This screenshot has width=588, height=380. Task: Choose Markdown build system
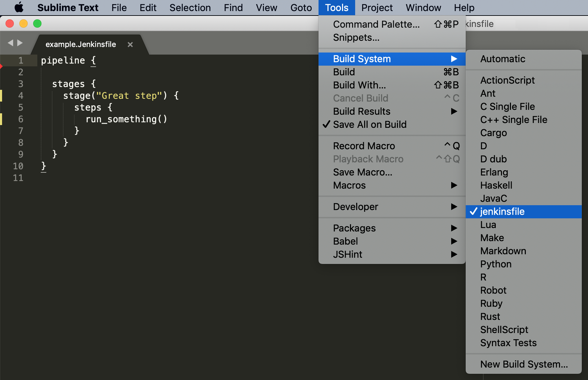click(x=524, y=251)
